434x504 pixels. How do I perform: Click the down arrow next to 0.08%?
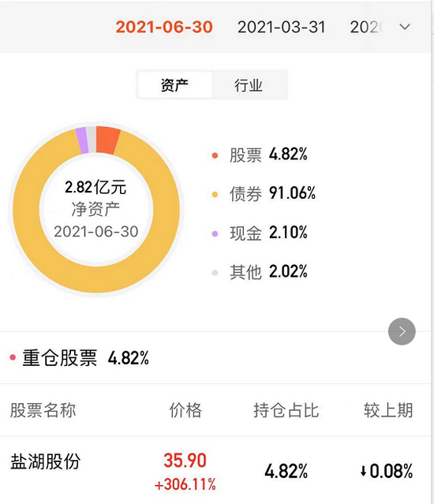[363, 471]
